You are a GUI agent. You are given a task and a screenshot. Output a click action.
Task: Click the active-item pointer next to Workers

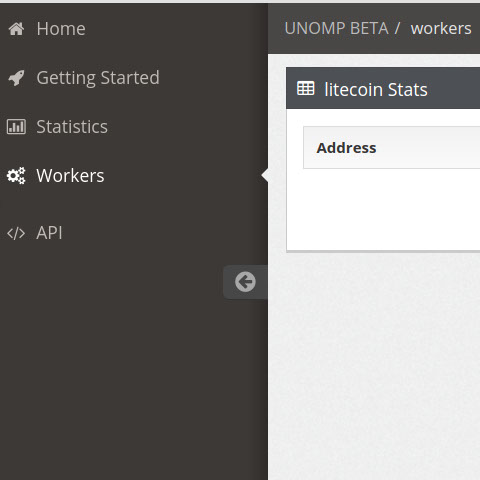point(265,175)
